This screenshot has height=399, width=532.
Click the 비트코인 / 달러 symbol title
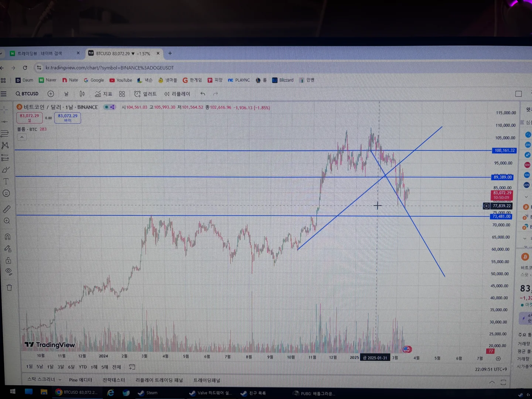[42, 107]
